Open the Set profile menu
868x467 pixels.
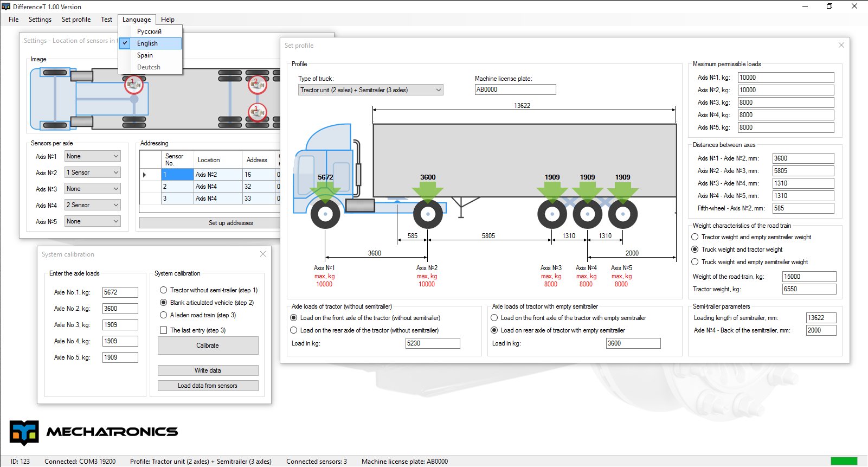pos(76,20)
